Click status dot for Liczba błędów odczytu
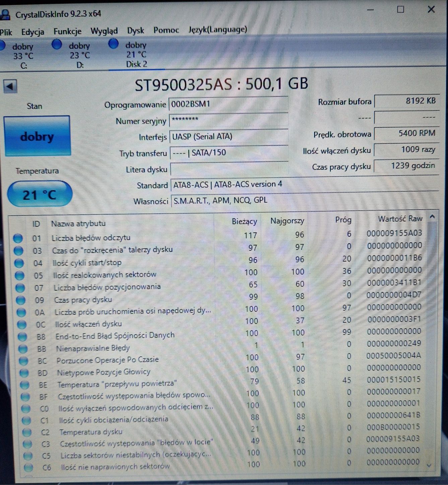This screenshot has width=448, height=485. pos(18,238)
